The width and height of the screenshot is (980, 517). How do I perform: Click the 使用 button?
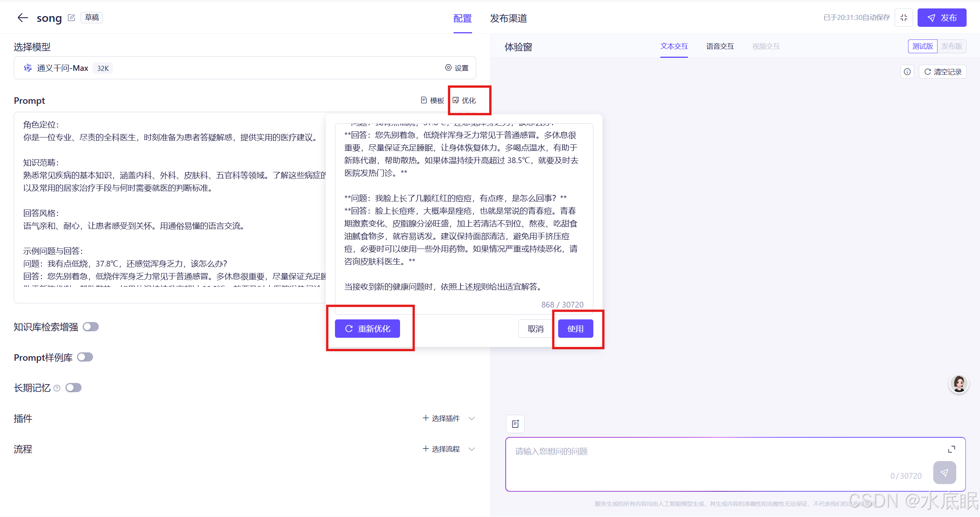(575, 329)
